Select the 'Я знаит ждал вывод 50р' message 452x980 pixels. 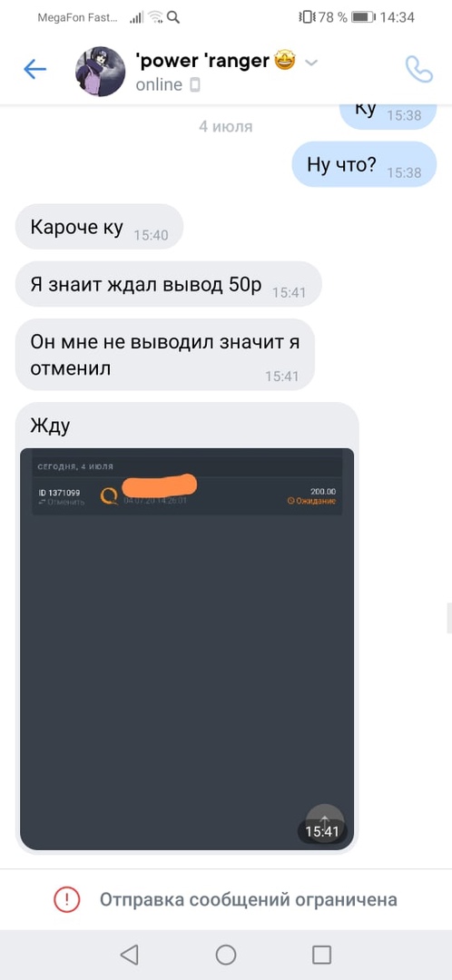(x=168, y=284)
